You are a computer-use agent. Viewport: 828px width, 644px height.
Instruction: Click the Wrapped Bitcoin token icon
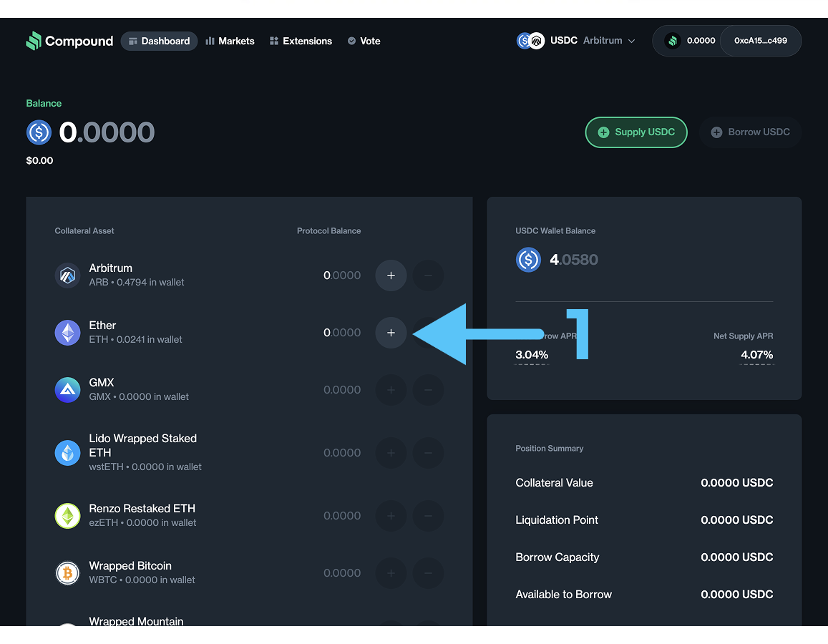pyautogui.click(x=68, y=573)
